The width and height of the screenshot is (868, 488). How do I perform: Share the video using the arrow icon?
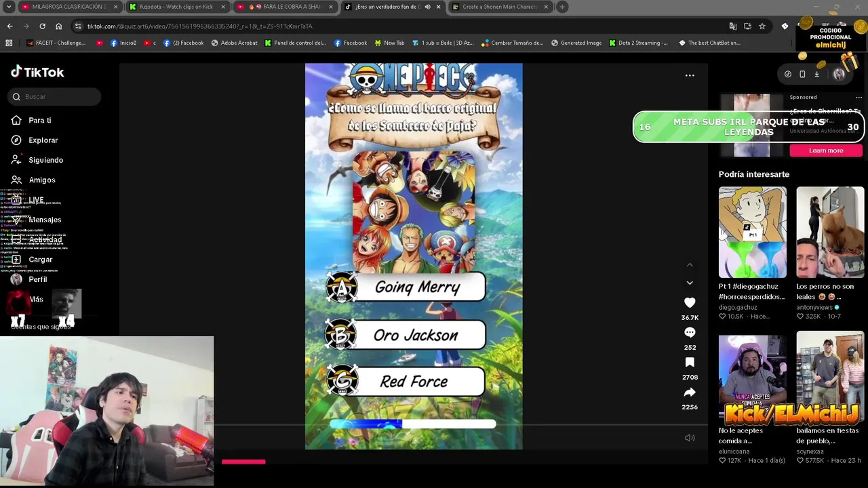point(690,392)
